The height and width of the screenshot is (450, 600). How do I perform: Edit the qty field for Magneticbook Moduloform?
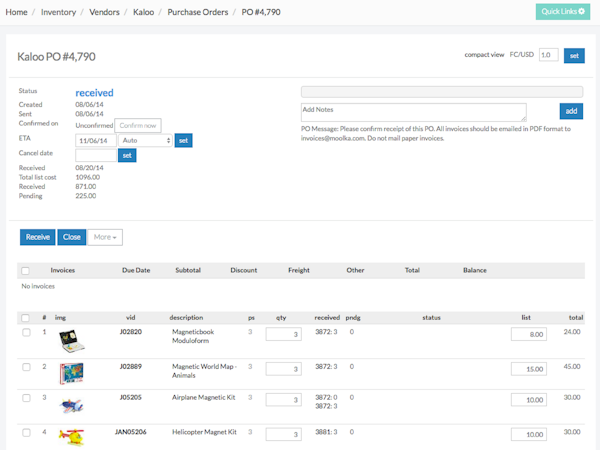[284, 334]
